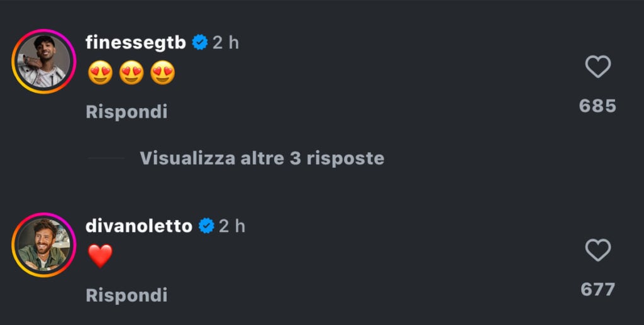
Task: Click finessegtb's blue verified badge
Action: (x=200, y=43)
